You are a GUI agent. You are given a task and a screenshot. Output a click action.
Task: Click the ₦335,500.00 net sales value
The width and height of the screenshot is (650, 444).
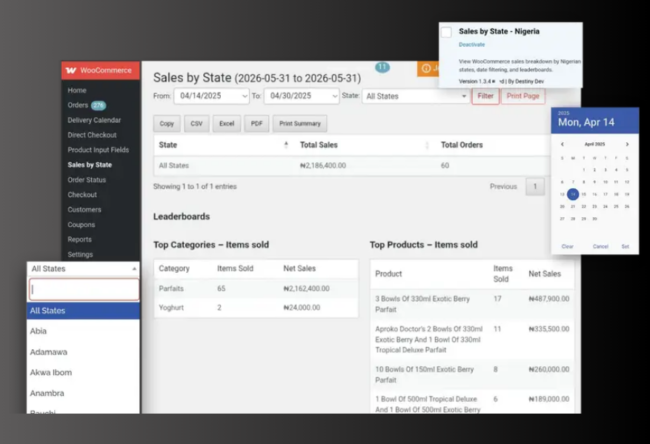click(549, 329)
